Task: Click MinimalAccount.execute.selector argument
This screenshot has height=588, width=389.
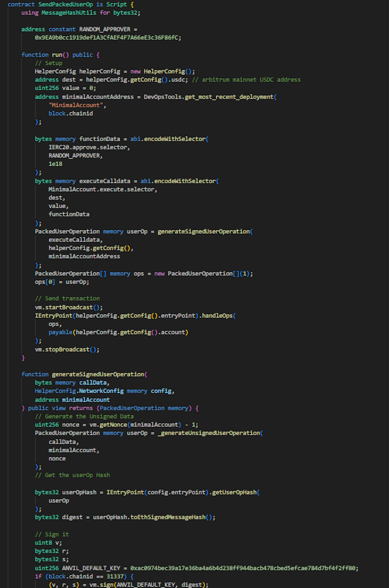Action: click(x=102, y=189)
